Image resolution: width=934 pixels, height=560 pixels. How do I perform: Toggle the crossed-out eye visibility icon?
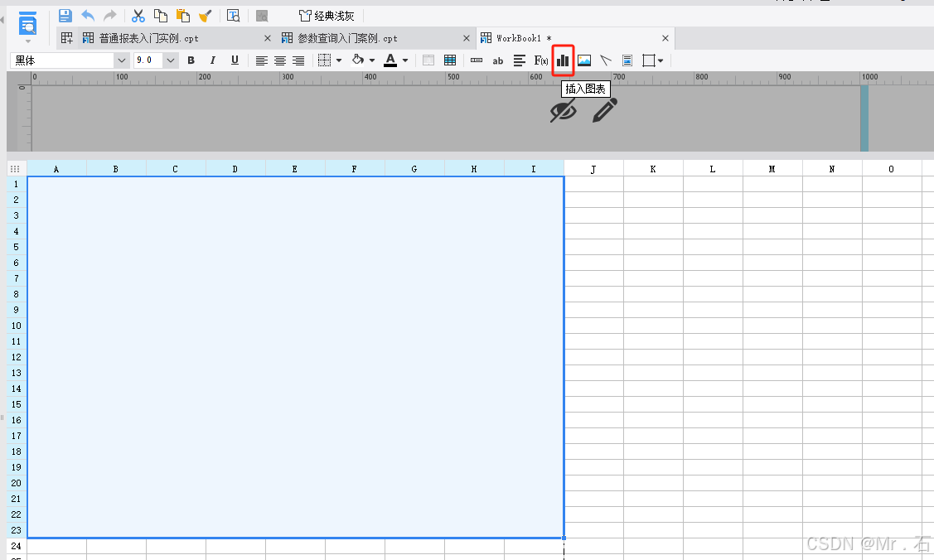click(x=564, y=111)
